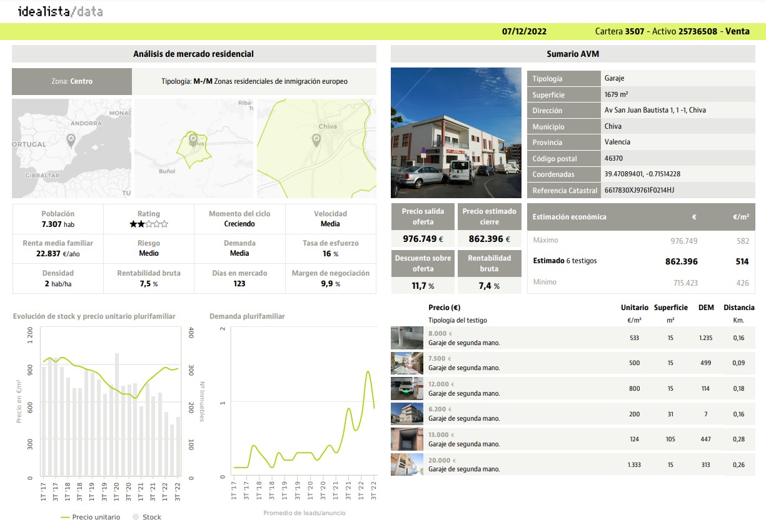Click the map pin on Spain map
This screenshot has width=766, height=532.
coord(71,141)
